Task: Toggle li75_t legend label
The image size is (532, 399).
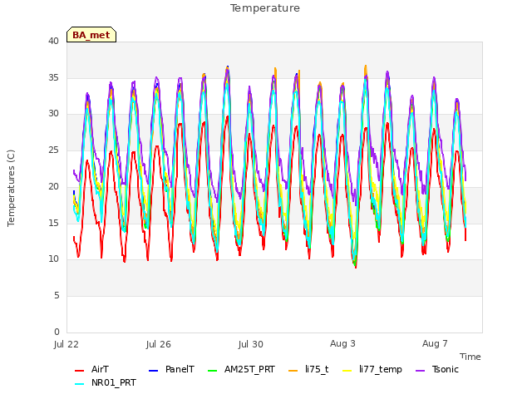Action: click(x=317, y=369)
